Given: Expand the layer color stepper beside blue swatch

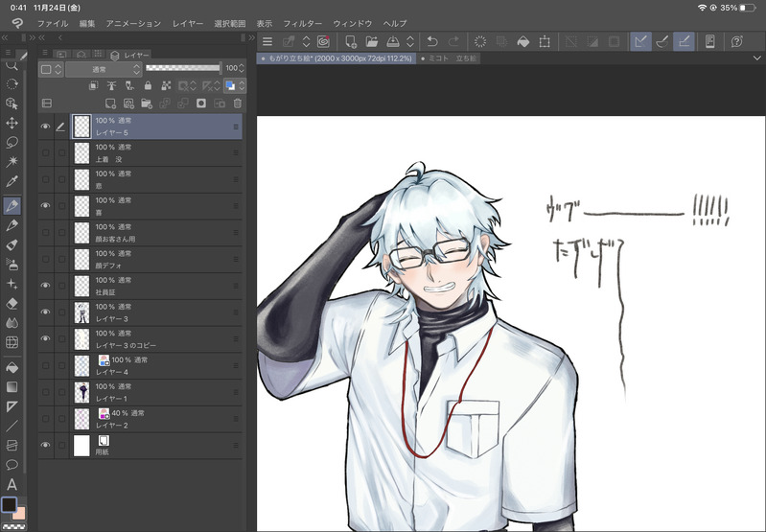Looking at the screenshot, I should 242,86.
